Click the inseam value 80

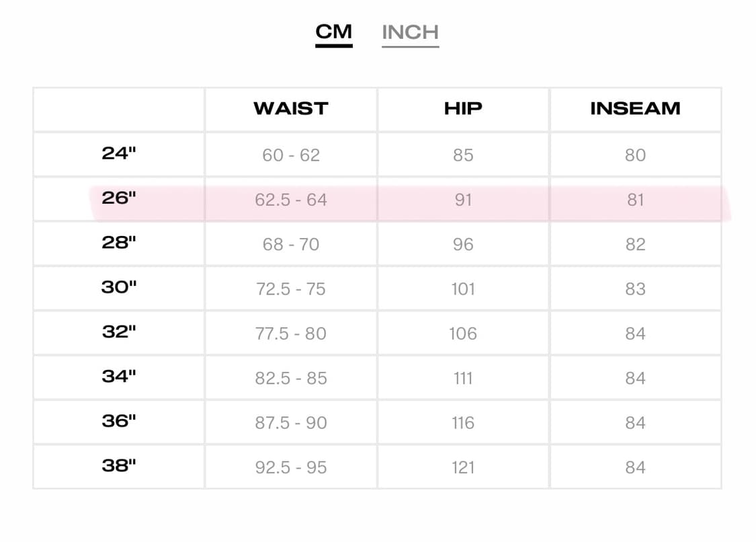coord(635,155)
